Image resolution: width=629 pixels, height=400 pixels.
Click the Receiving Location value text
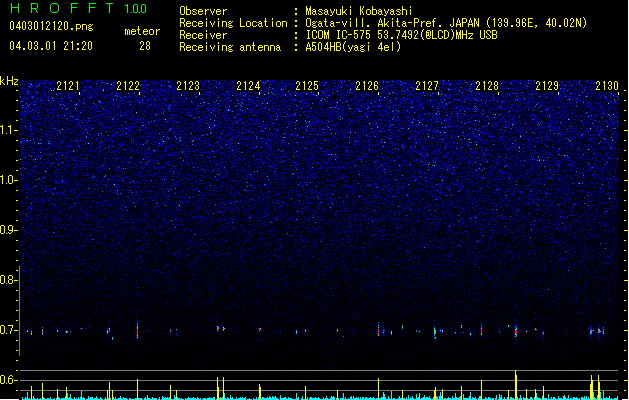(446, 23)
